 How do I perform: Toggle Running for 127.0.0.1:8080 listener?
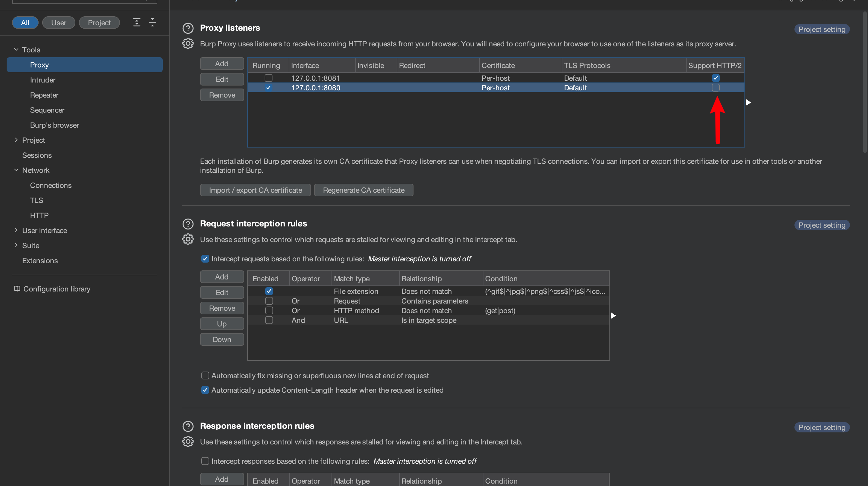(x=268, y=88)
